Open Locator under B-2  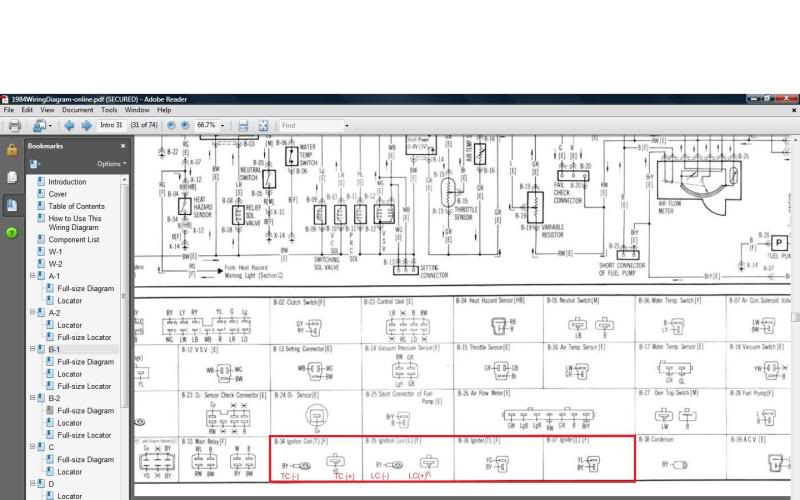pos(69,423)
